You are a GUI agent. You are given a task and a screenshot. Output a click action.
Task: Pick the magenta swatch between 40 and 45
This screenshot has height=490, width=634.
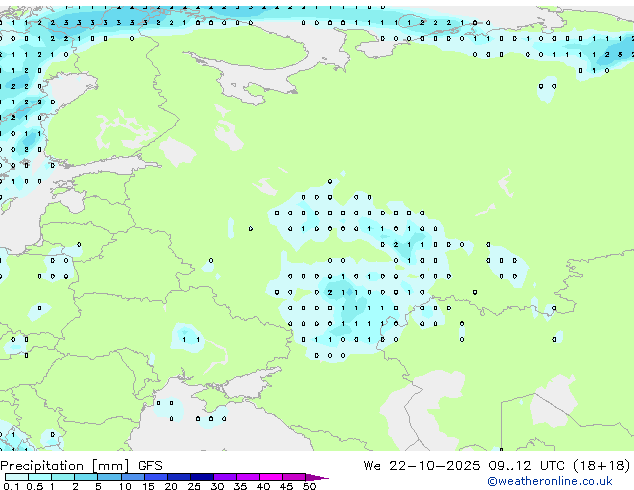tap(271, 477)
